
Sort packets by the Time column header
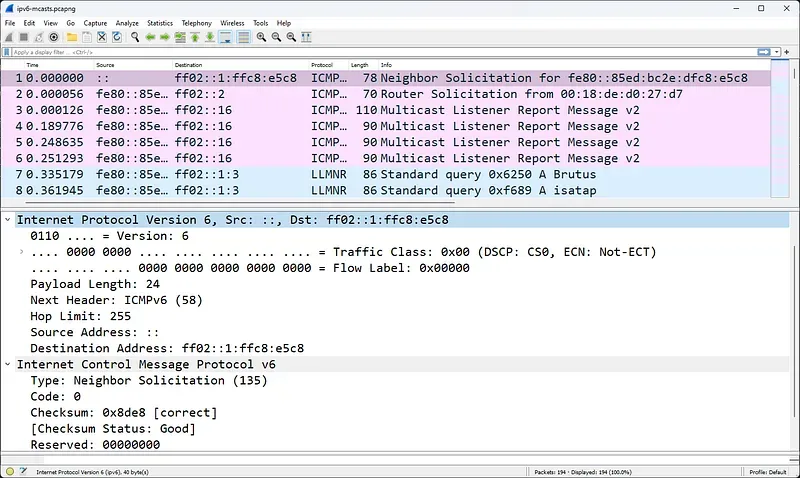[x=59, y=65]
